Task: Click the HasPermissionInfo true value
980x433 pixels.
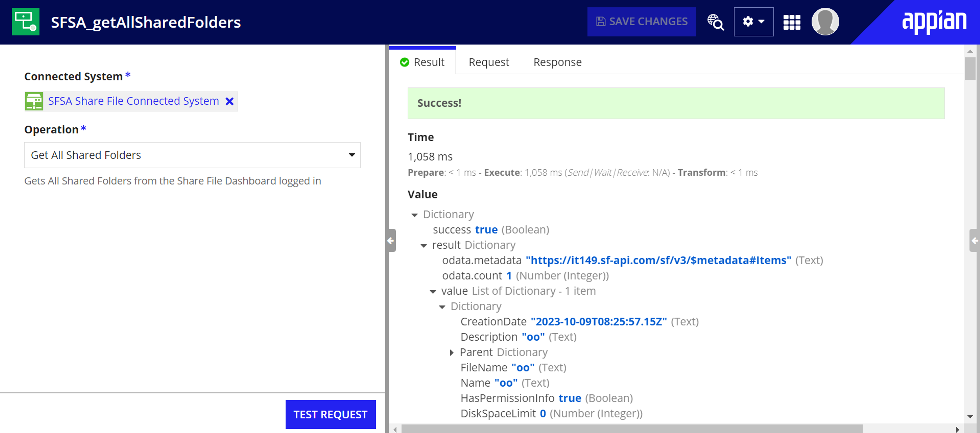Action: point(570,398)
